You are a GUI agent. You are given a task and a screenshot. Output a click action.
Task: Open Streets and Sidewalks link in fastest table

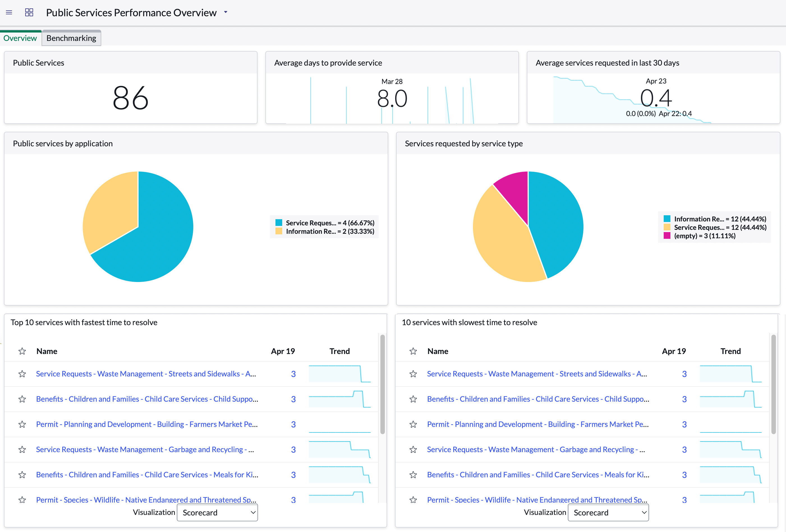pyautogui.click(x=146, y=374)
